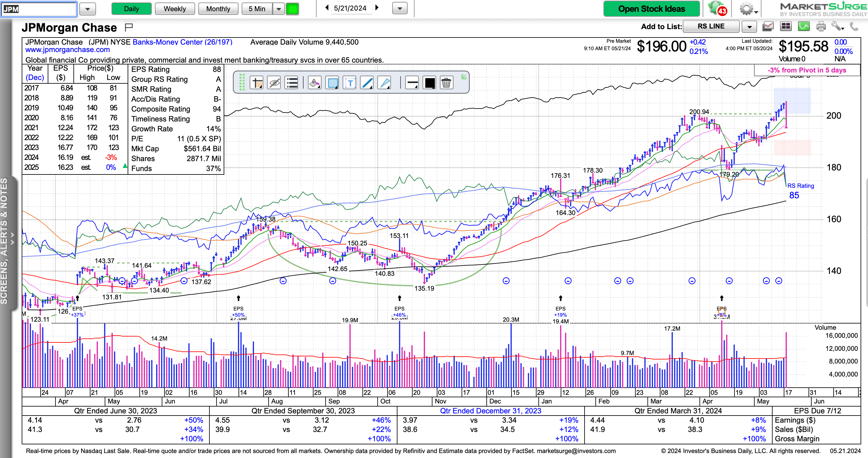Open the multi-chart grid layout icon
The height and width of the screenshot is (458, 868).
coord(786,26)
